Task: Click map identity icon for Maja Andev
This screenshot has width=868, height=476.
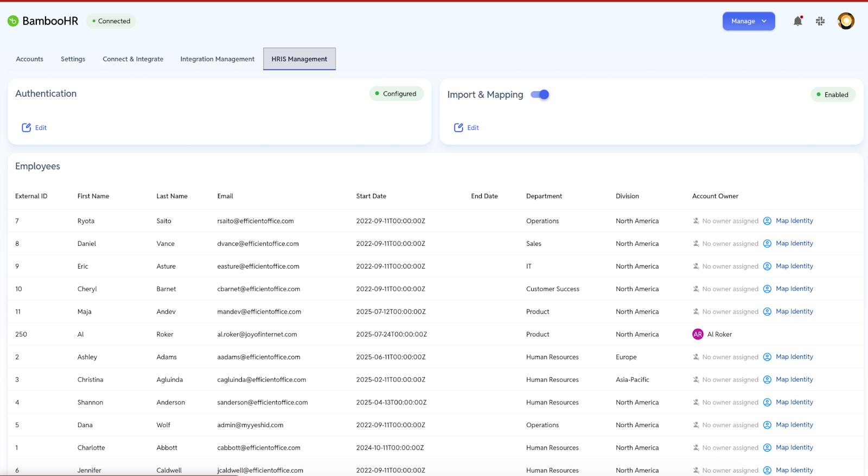Action: click(767, 312)
